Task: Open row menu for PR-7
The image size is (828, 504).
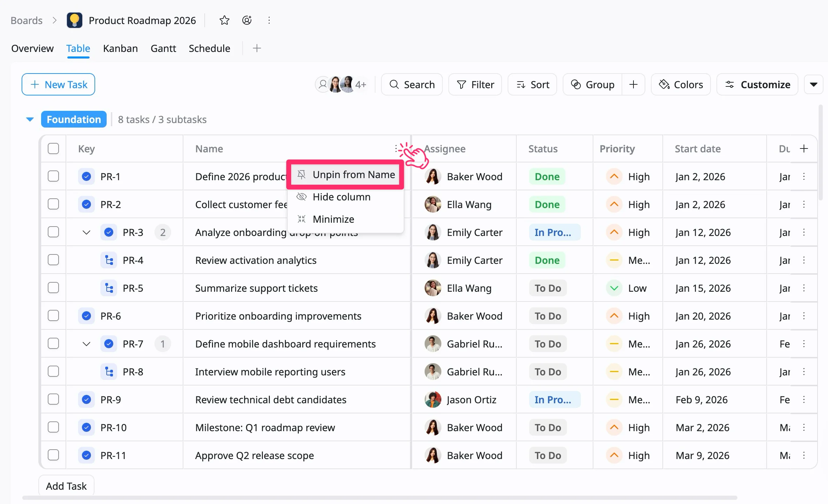Action: [x=804, y=344]
